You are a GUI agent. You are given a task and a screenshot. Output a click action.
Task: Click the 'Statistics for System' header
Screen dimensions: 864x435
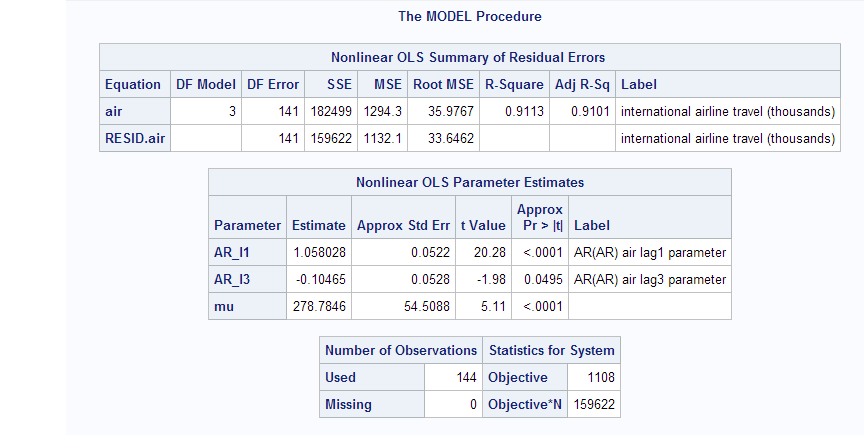click(x=551, y=351)
